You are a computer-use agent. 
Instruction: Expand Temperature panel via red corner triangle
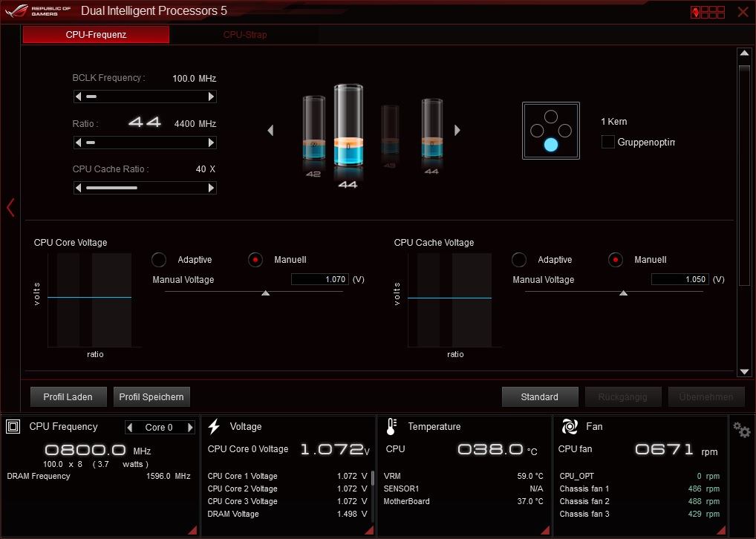coord(545,530)
